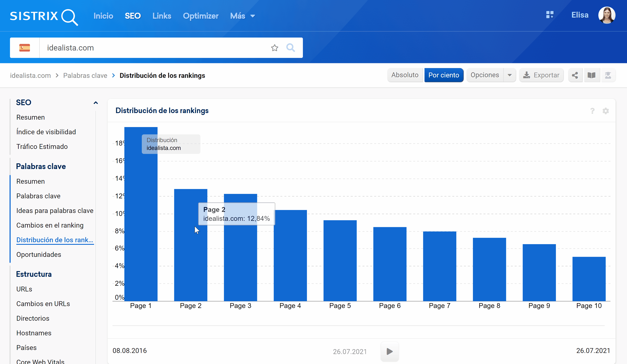
Task: Click Elisa's profile avatar
Action: tap(607, 15)
